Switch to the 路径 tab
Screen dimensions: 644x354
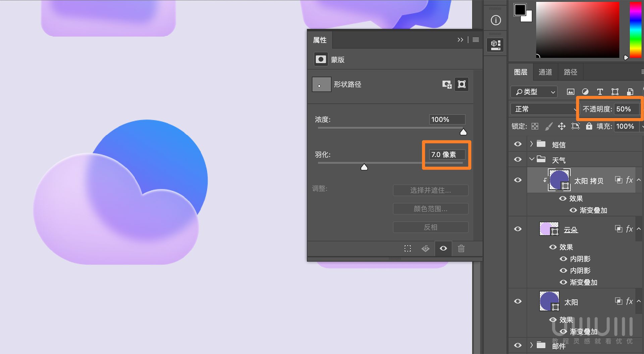click(570, 72)
